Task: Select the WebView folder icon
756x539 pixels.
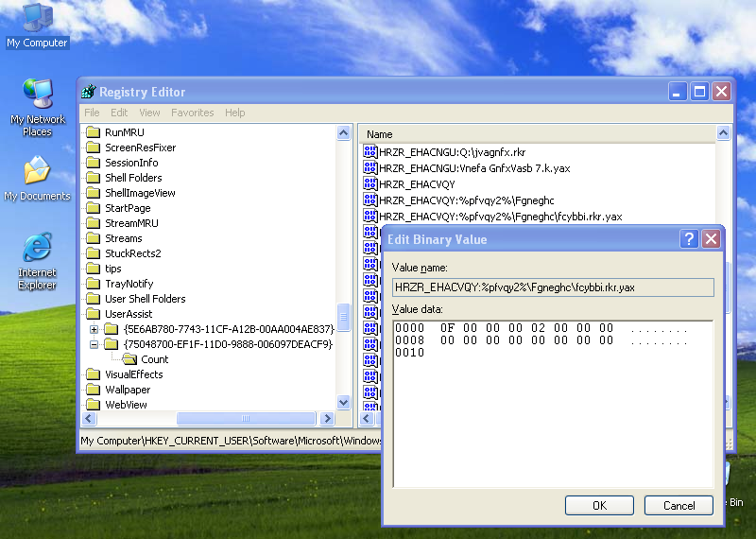Action: click(x=93, y=405)
